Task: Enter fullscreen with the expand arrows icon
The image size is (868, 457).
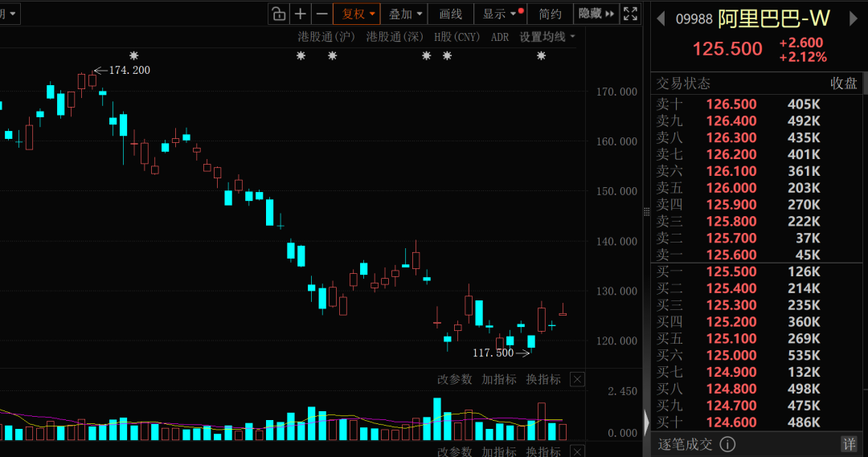Action: 631,14
